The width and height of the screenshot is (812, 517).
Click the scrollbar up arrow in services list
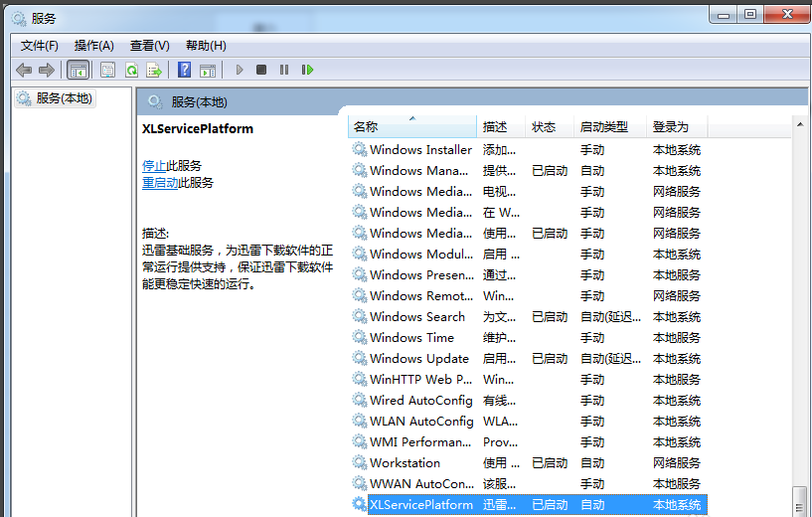(800, 124)
